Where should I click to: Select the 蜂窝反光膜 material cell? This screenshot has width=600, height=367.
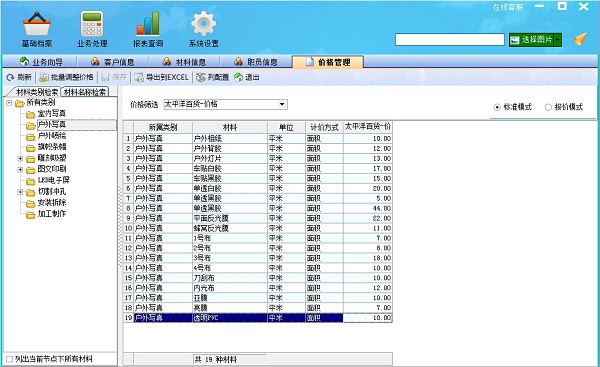click(x=230, y=228)
